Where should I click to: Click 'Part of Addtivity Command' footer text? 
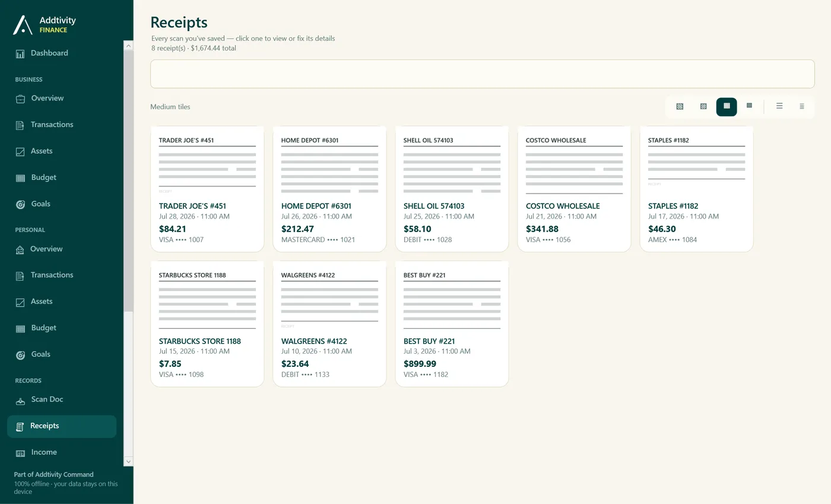pyautogui.click(x=54, y=474)
